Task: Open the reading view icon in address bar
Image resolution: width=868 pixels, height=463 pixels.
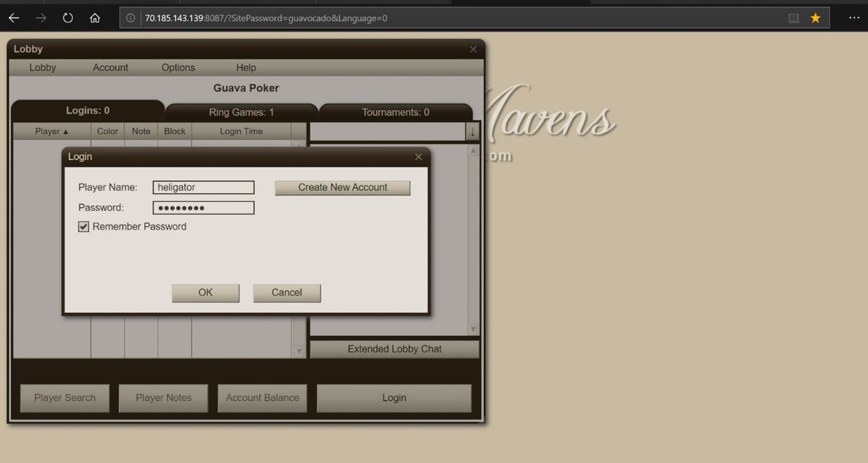Action: (x=793, y=17)
